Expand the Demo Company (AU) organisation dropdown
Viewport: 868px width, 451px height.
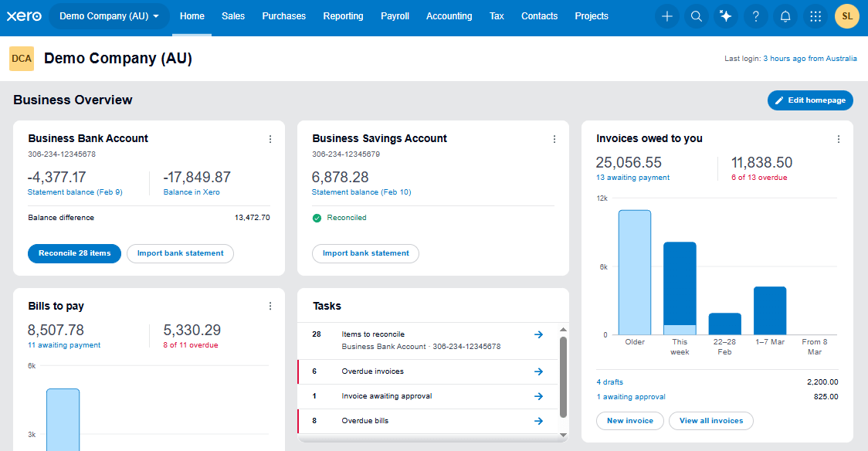click(109, 16)
